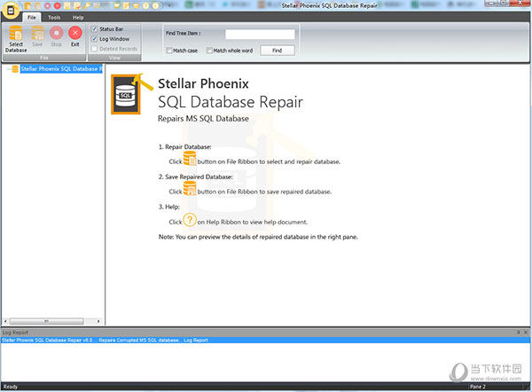This screenshot has height=392, width=532.
Task: Click the '2. Save Repaired Database:' heading
Action: click(x=196, y=176)
